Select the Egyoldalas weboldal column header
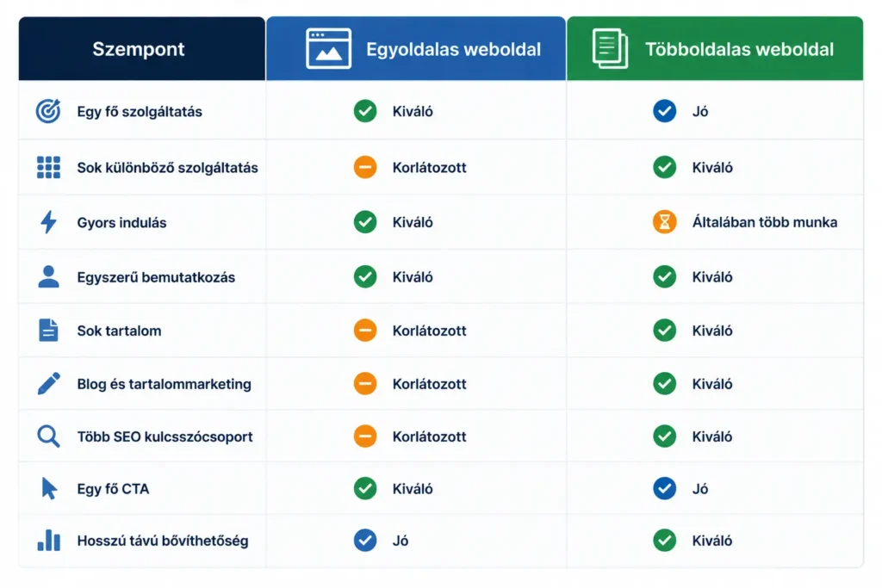This screenshot has width=882, height=588. tap(416, 48)
